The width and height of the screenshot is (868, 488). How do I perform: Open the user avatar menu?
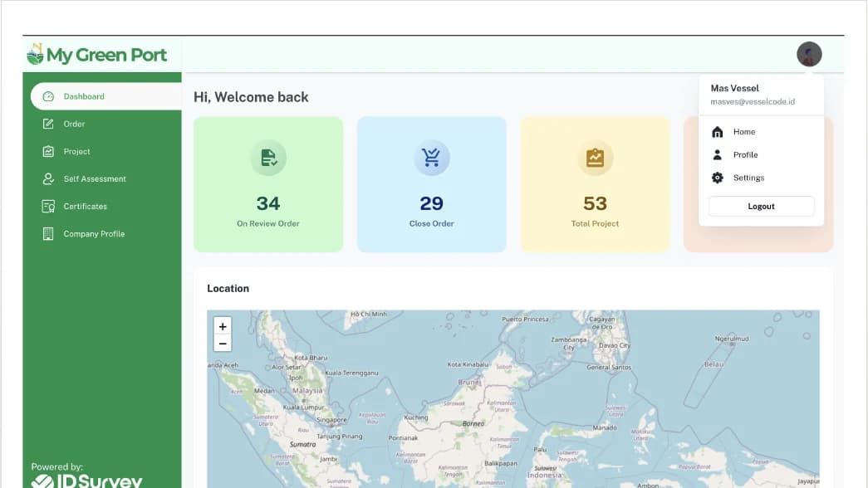click(x=809, y=54)
